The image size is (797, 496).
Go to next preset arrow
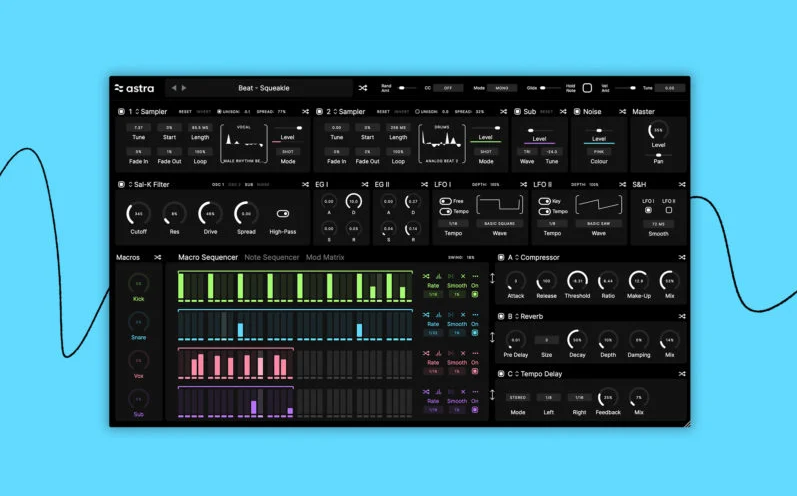coord(184,88)
